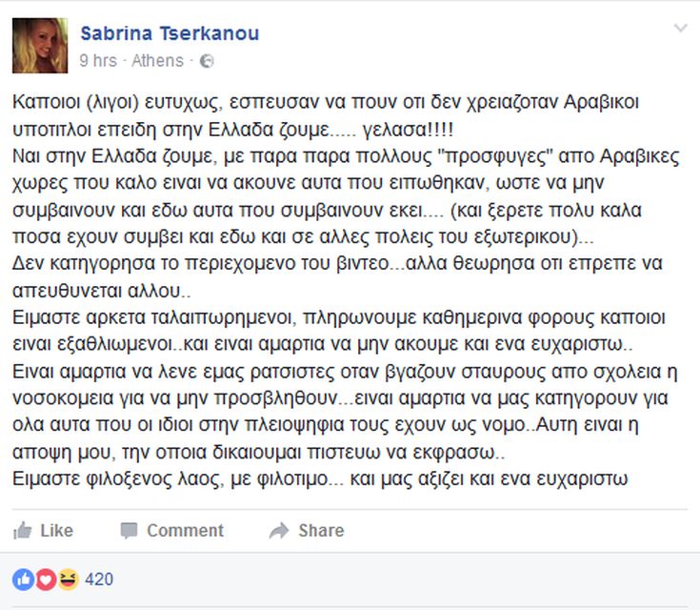
Task: Click the line beginning Δεν κατηγορησα
Action: tap(337, 264)
